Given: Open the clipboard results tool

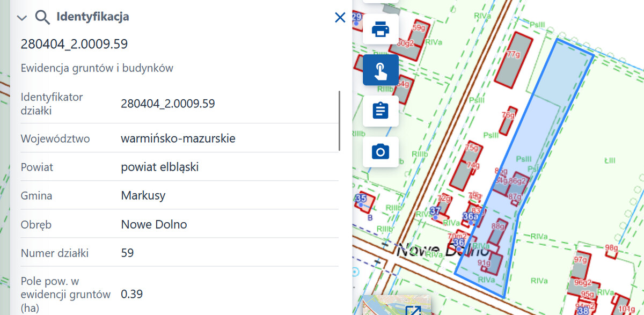Looking at the screenshot, I should tap(380, 111).
